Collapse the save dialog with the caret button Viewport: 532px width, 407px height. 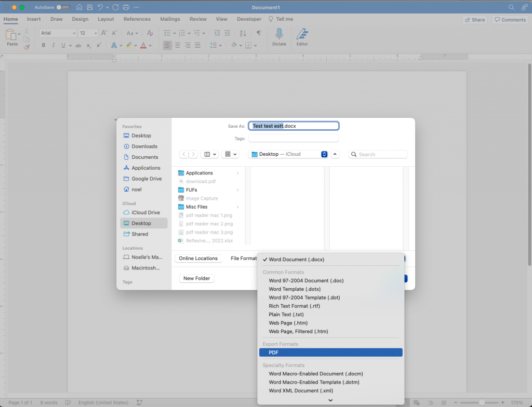click(x=335, y=154)
